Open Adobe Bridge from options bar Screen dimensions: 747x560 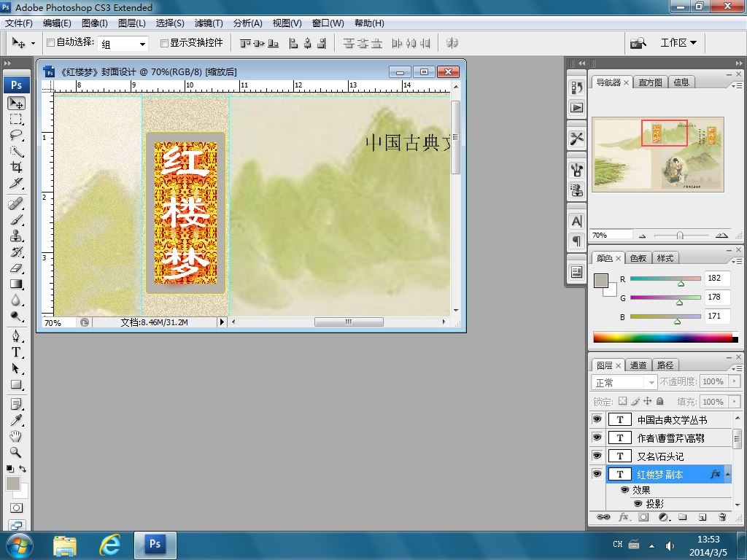[638, 43]
